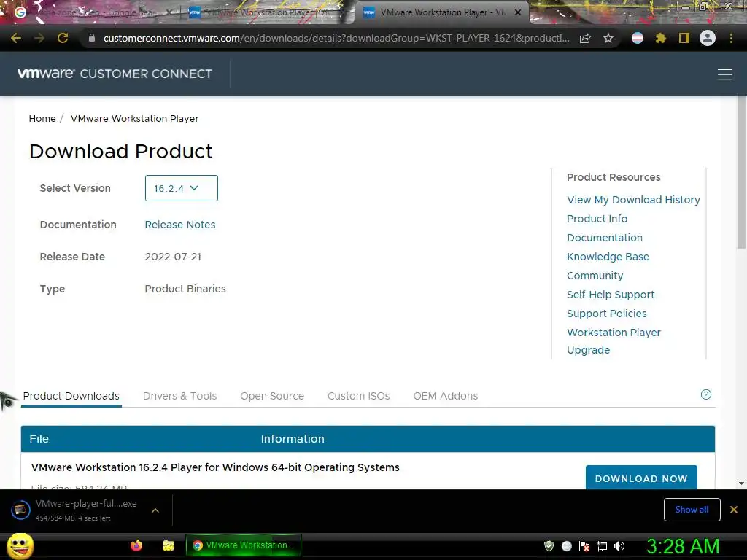The width and height of the screenshot is (747, 560).
Task: Share this page using the share icon
Action: pyautogui.click(x=585, y=39)
